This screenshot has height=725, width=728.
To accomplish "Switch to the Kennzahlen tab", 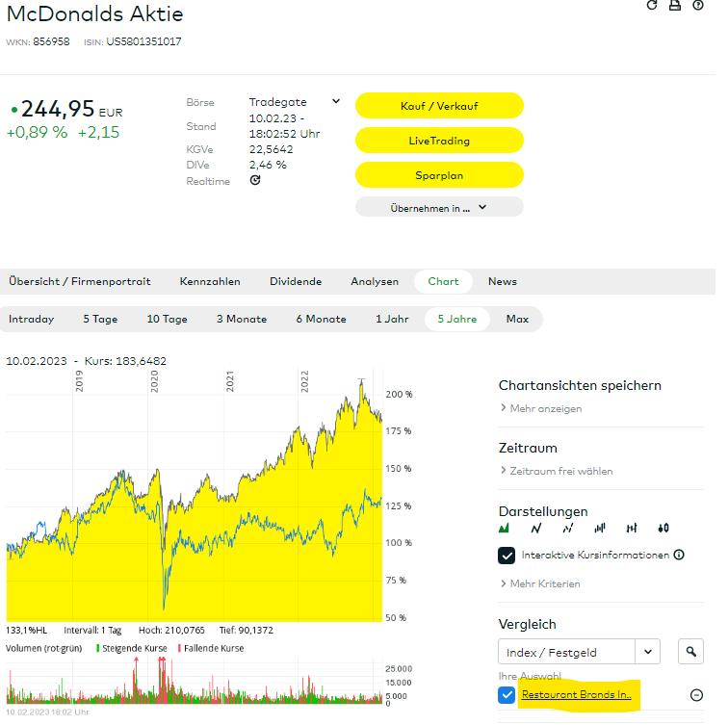I will 210,281.
